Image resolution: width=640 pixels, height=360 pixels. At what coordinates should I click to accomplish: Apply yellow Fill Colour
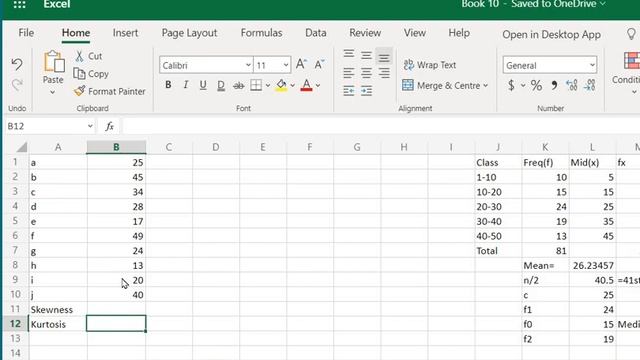coord(281,85)
